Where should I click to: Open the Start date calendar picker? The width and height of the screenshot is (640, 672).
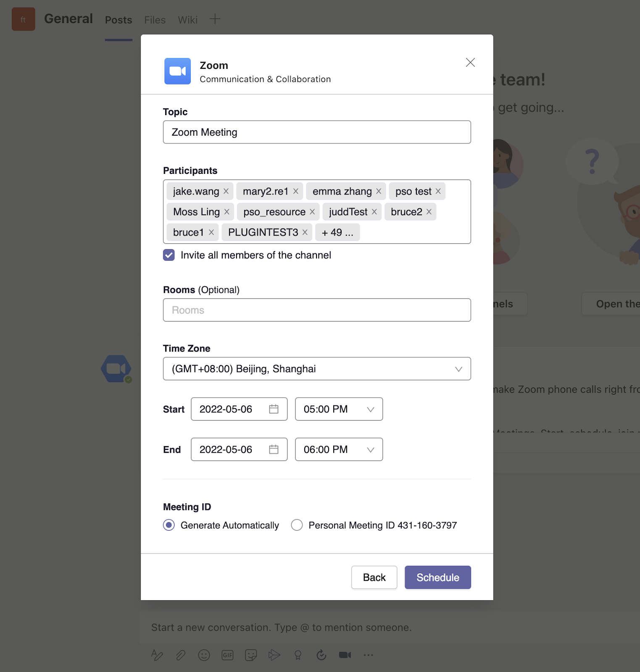pyautogui.click(x=274, y=409)
